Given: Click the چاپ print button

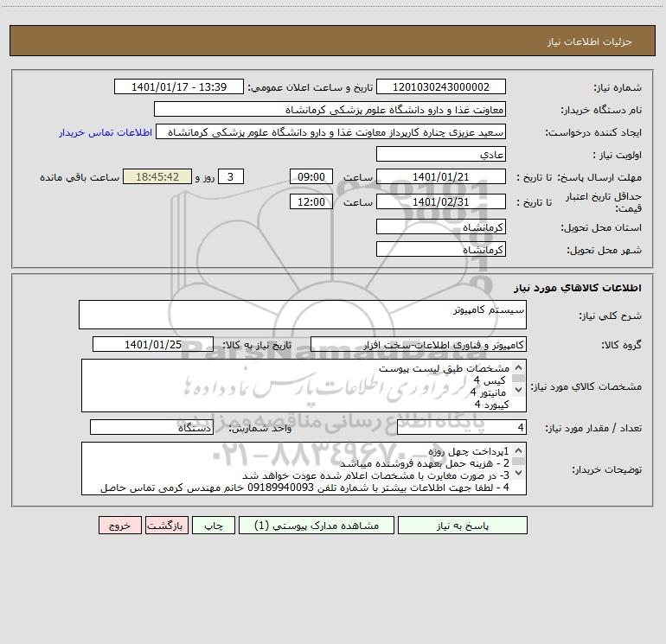Looking at the screenshot, I should pos(214,526).
